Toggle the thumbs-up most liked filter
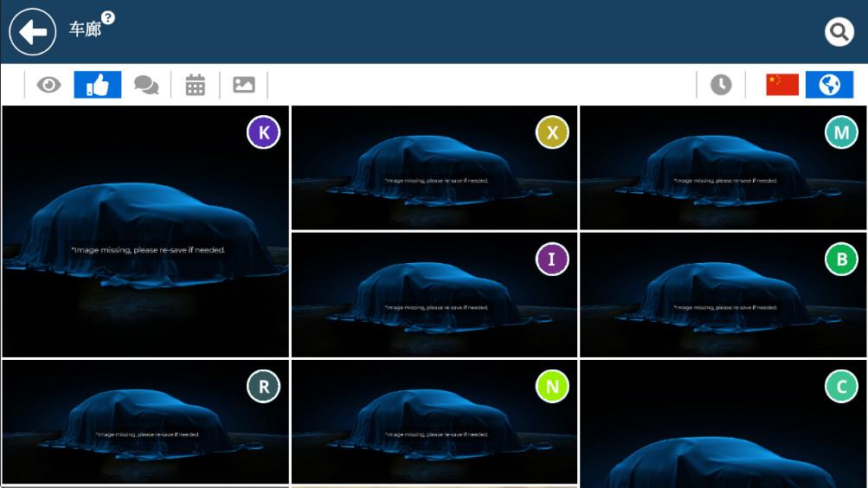The image size is (868, 488). 98,85
